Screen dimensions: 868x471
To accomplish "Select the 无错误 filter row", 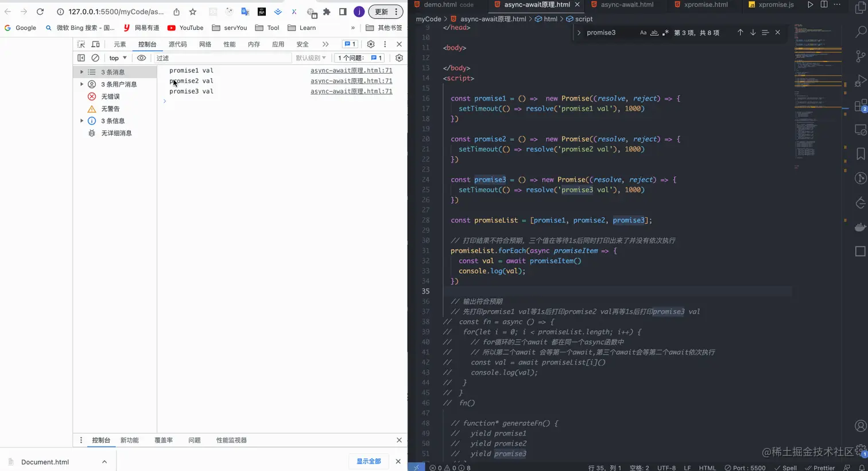I will click(x=115, y=96).
